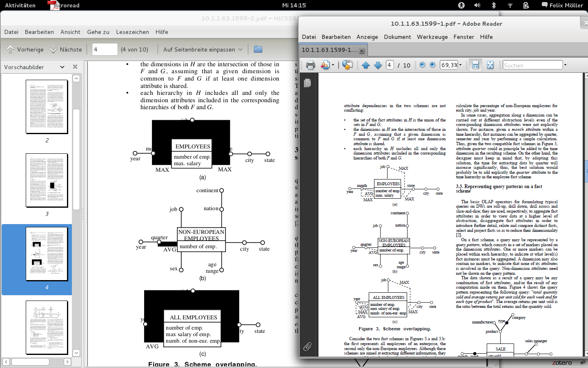Close the Vorschaubilder side panel
This screenshot has width=588, height=368.
(75, 67)
